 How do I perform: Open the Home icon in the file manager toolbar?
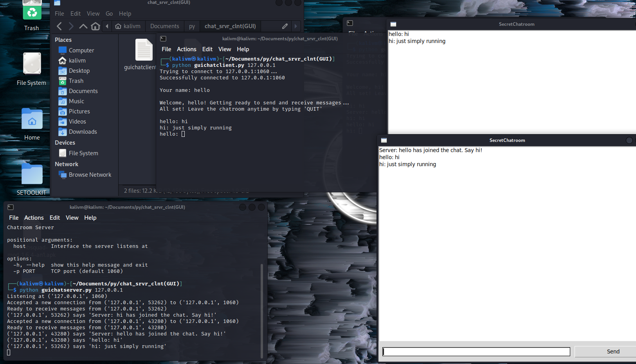[95, 26]
